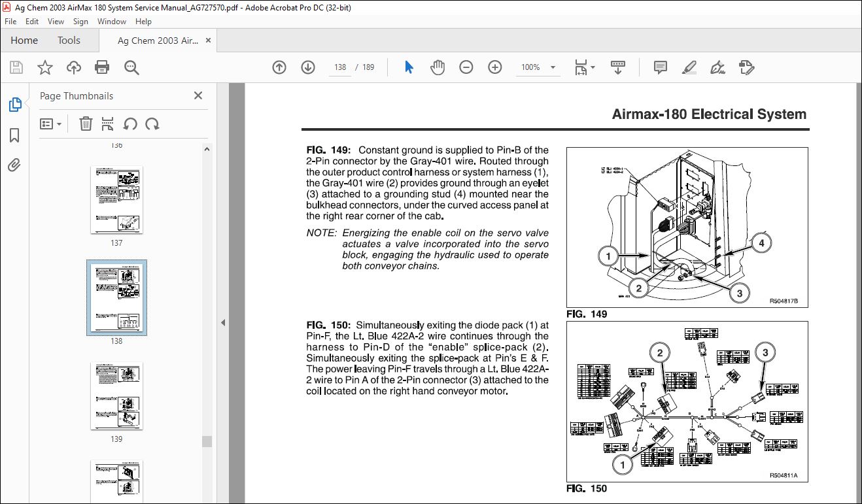Click the stamp tool icon
Image resolution: width=862 pixels, height=504 pixels.
point(746,67)
